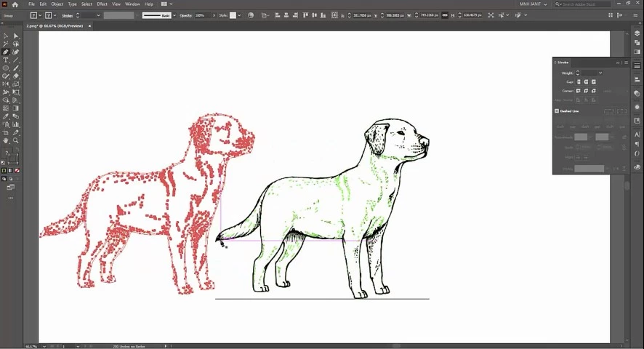Open fill color dropdown in control bar

40,15
